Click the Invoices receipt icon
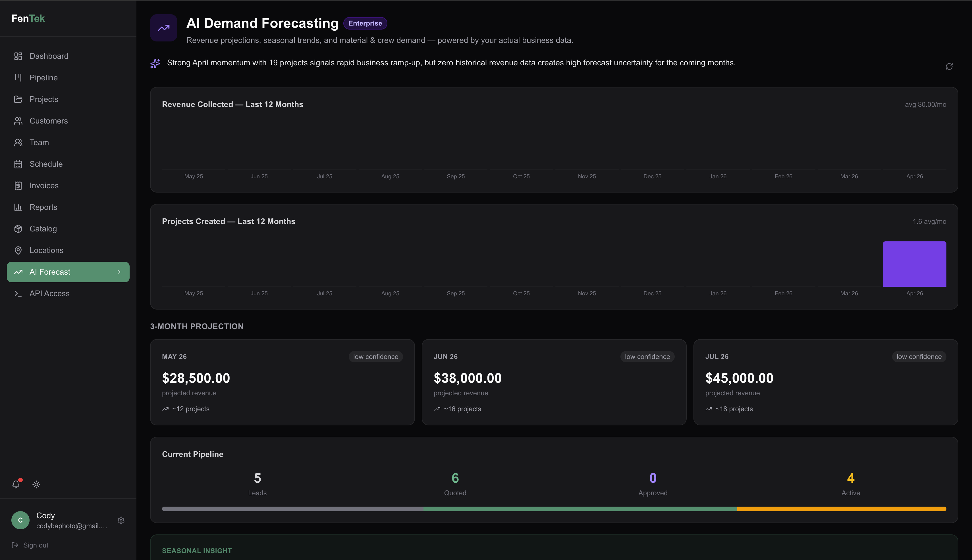This screenshot has height=560, width=972. [18, 185]
